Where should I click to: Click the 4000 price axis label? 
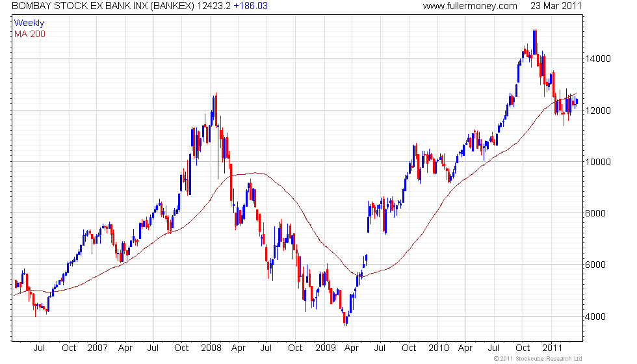[x=595, y=317]
